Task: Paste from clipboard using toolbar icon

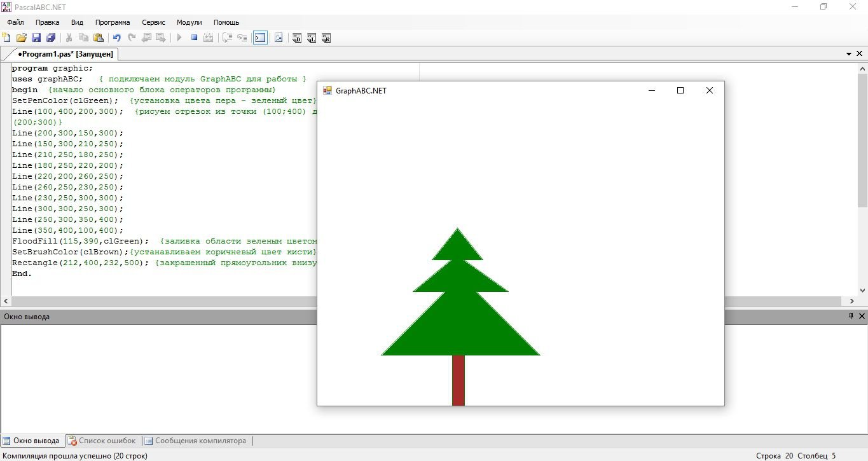Action: tap(98, 38)
